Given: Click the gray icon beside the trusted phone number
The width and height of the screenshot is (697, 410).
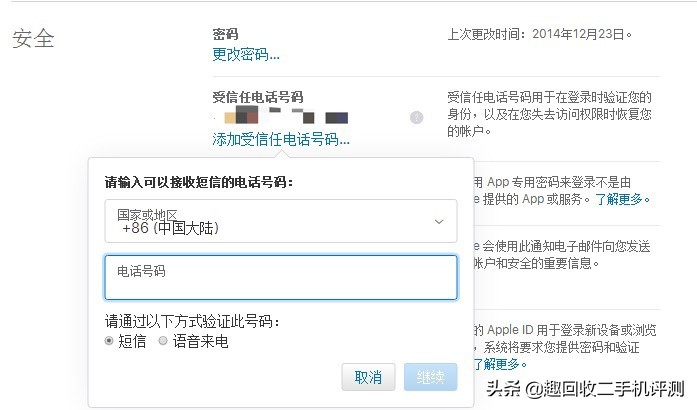Looking at the screenshot, I should point(416,118).
